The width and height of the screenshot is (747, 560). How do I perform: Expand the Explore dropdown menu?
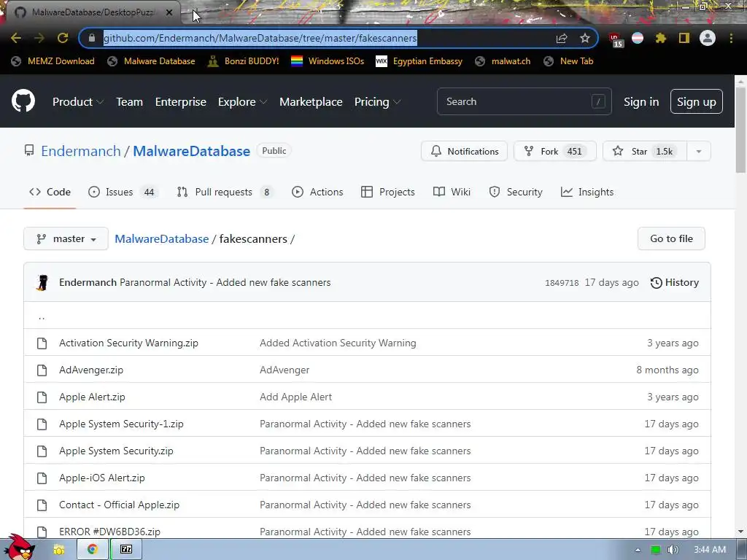(242, 101)
